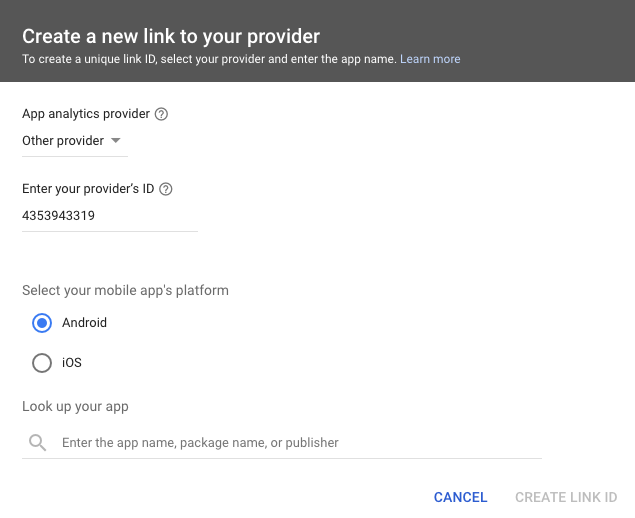The image size is (635, 518).
Task: Open the Other provider dropdown
Action: pos(63,141)
